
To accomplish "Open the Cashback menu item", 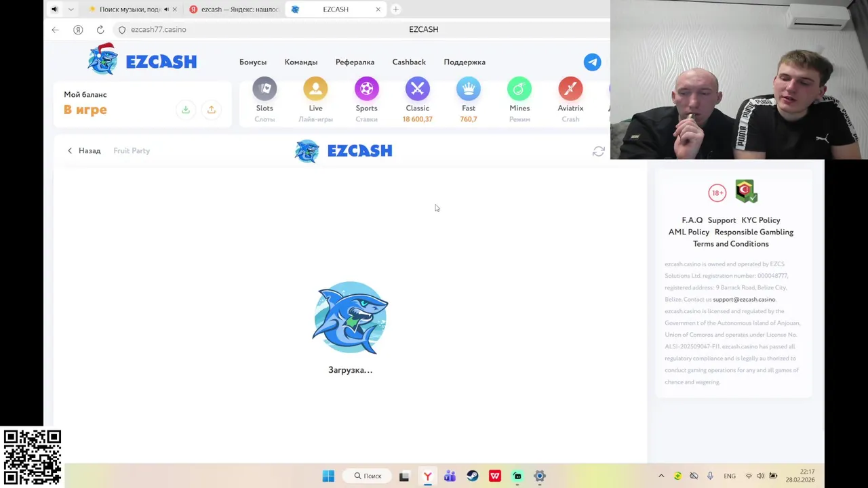I will (x=409, y=62).
